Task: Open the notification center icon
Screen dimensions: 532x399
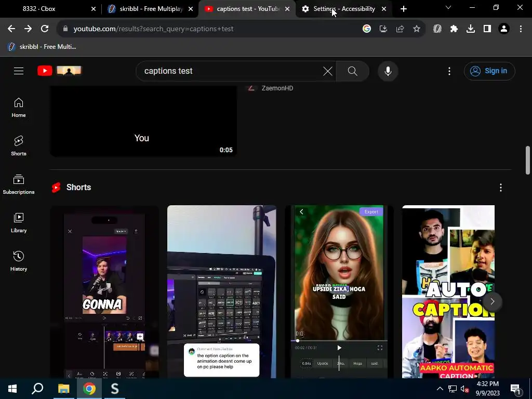Action: pos(516,389)
